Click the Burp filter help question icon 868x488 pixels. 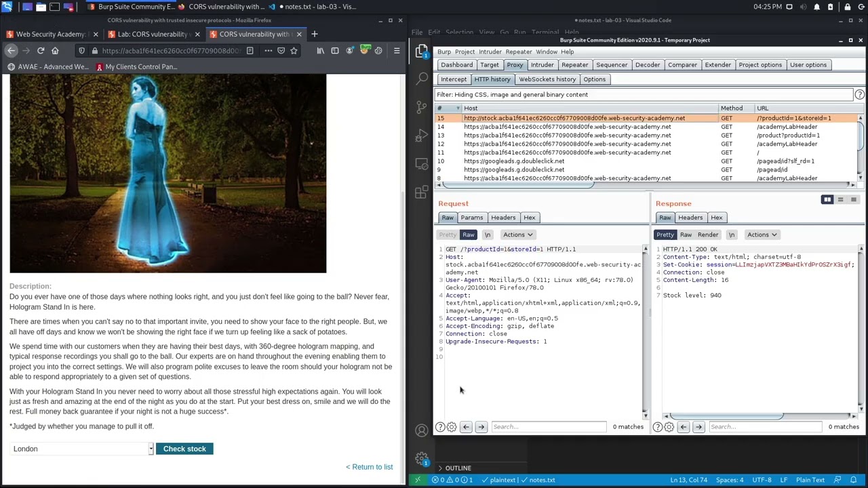click(859, 95)
